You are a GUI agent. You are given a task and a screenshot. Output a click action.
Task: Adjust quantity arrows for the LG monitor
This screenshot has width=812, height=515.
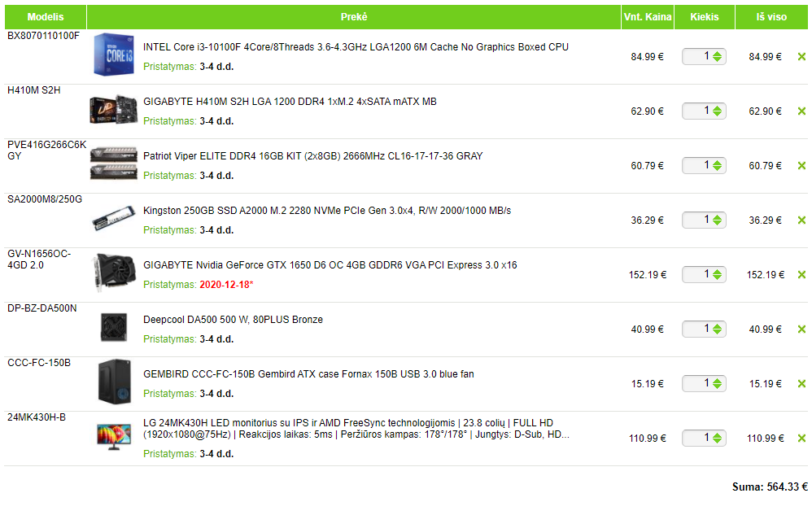(718, 439)
